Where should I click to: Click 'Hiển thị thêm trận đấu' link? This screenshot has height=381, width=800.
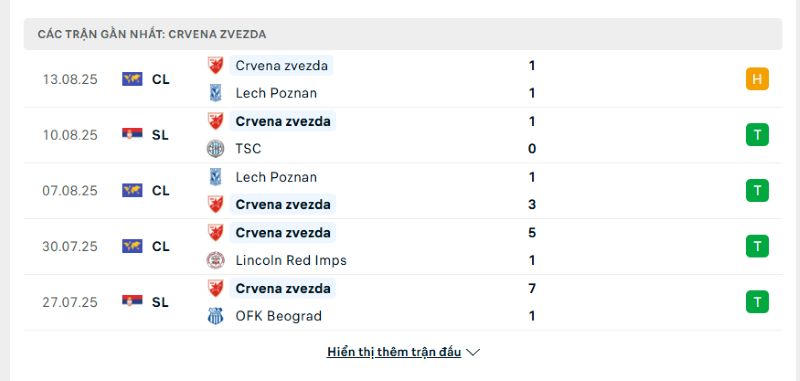click(394, 352)
